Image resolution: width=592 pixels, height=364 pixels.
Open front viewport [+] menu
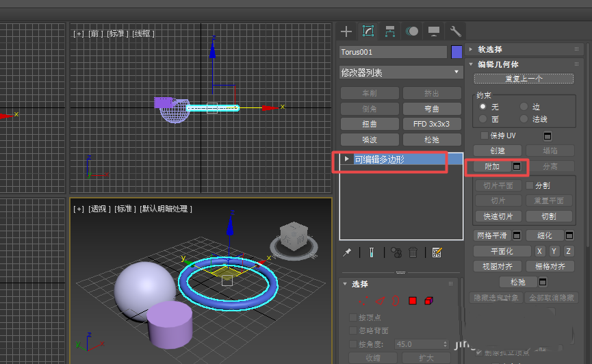[x=78, y=34]
